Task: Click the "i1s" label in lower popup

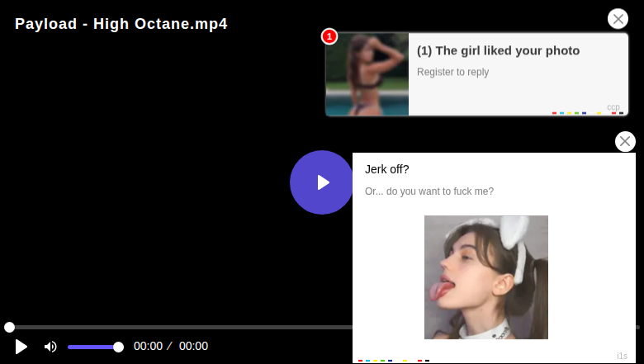Action: (x=622, y=356)
